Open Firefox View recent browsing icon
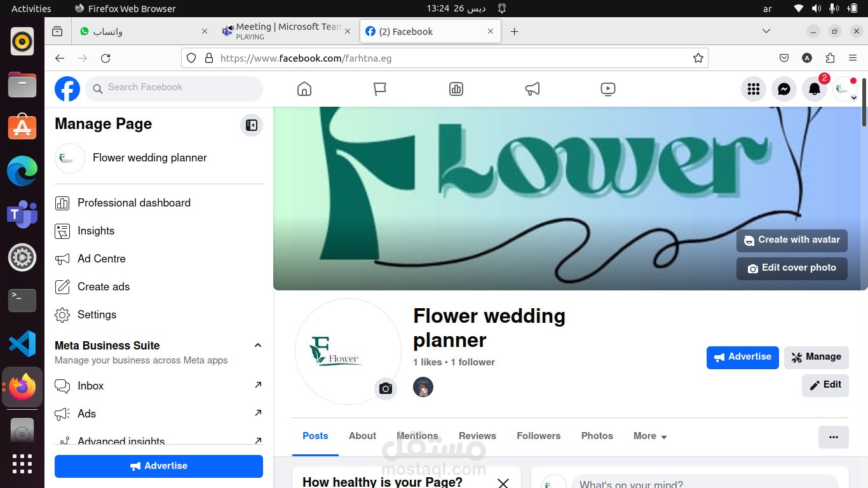 tap(57, 31)
